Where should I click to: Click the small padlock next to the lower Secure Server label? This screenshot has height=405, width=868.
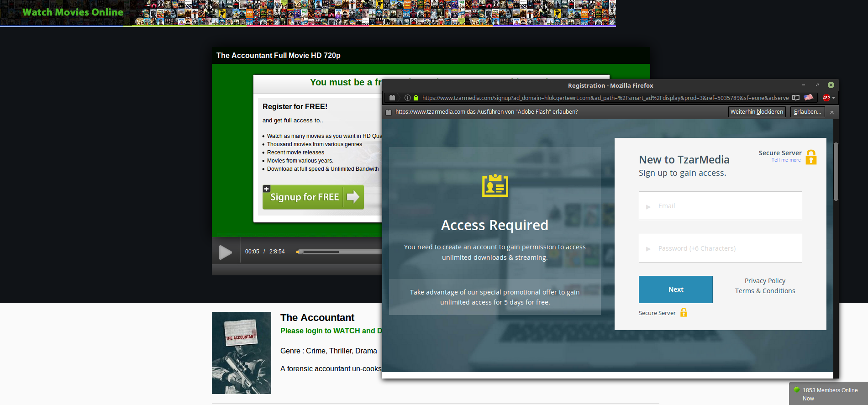pos(684,312)
